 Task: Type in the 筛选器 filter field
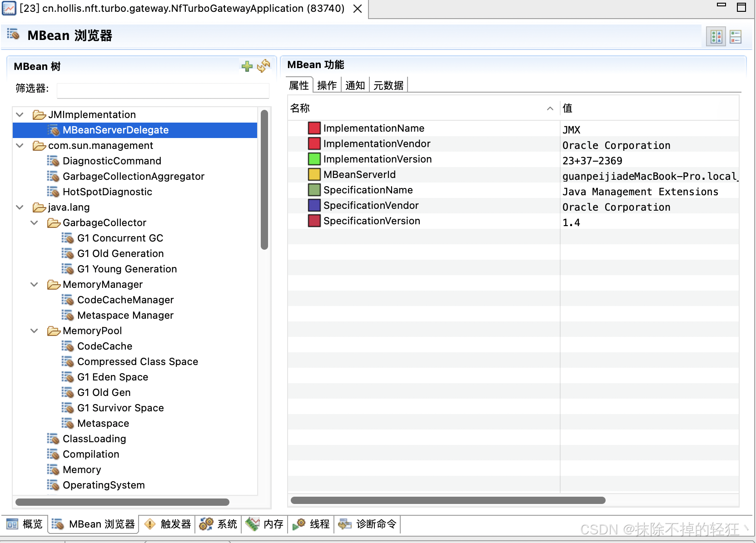[x=163, y=90]
